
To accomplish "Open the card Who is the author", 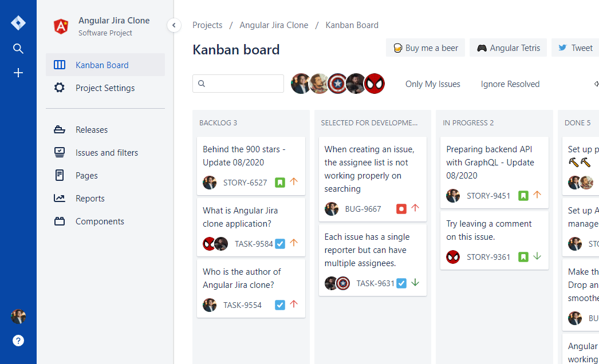I will coord(251,288).
